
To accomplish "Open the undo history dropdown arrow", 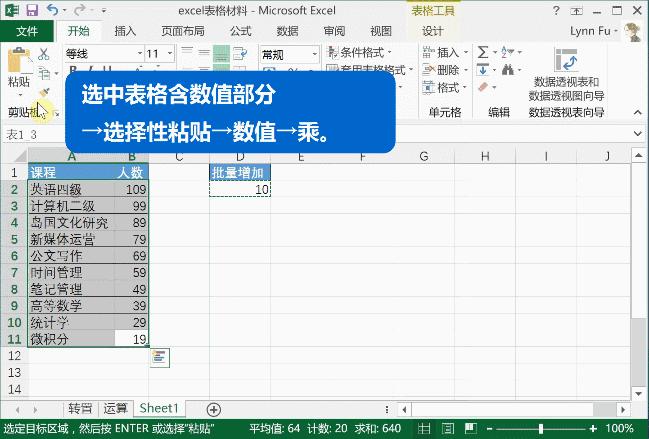I will click(x=65, y=10).
